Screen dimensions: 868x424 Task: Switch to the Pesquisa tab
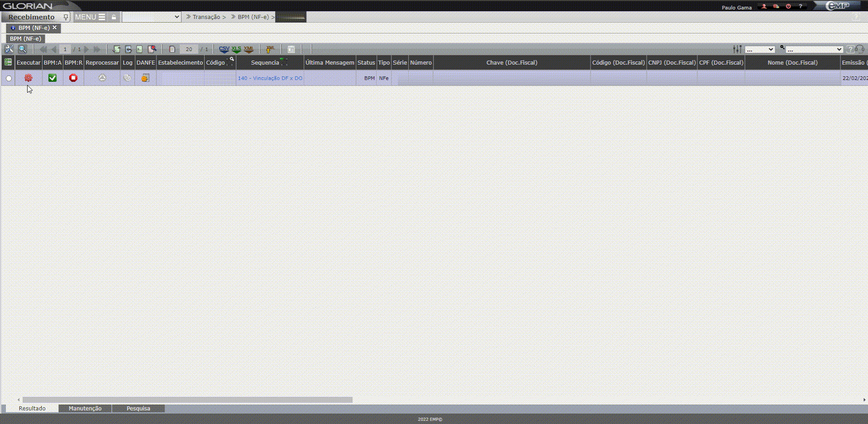(138, 408)
